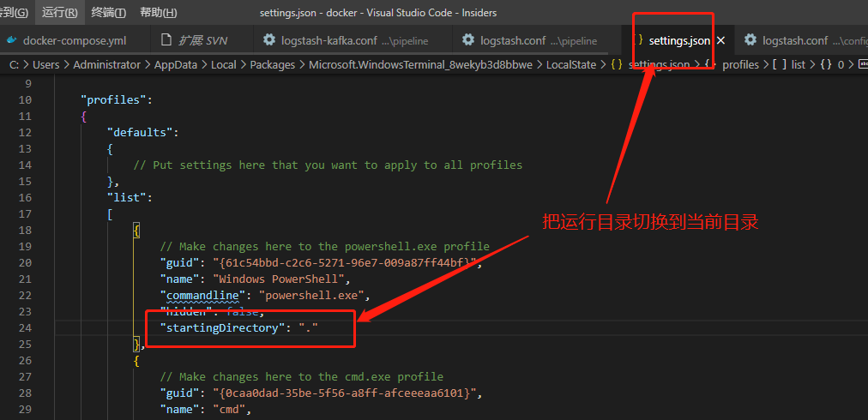This screenshot has width=868, height=420.
Task: Click Microsoft.WindowsTerminal_8wekyb3d8bbwe breadcrumb segment
Action: click(x=420, y=65)
